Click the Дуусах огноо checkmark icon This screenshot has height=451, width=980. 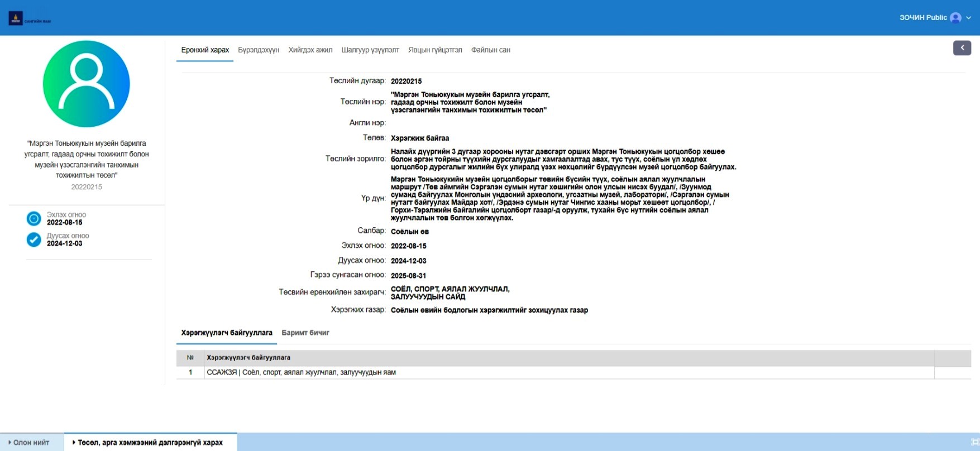pos(34,239)
